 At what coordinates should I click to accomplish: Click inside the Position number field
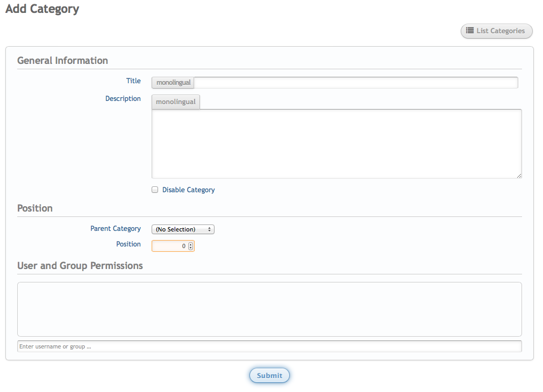(x=169, y=246)
